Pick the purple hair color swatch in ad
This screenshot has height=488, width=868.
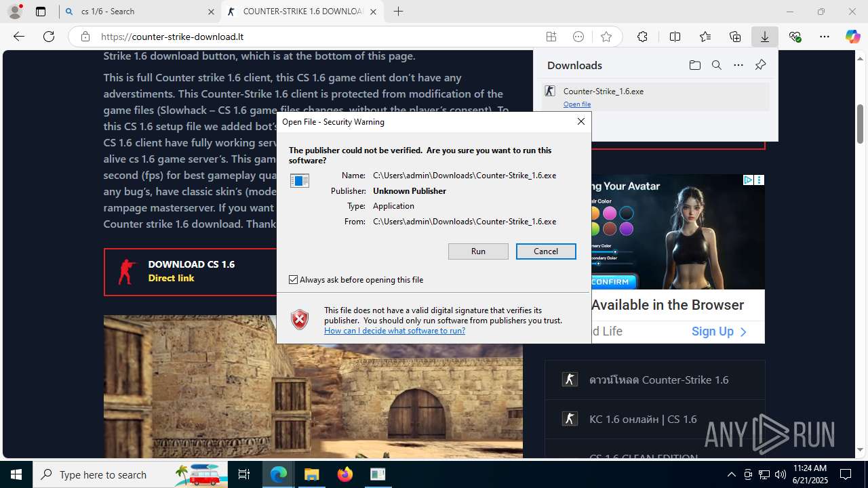(x=627, y=229)
